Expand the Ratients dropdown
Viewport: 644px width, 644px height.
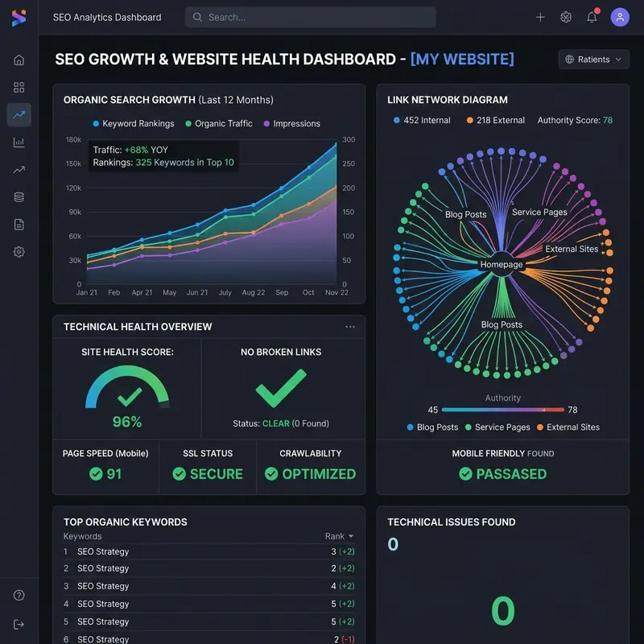tap(593, 59)
